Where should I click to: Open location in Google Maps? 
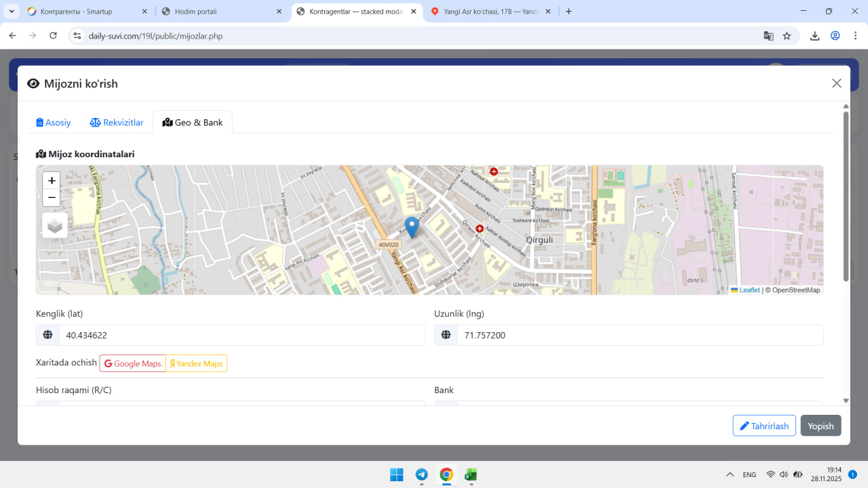pyautogui.click(x=133, y=364)
